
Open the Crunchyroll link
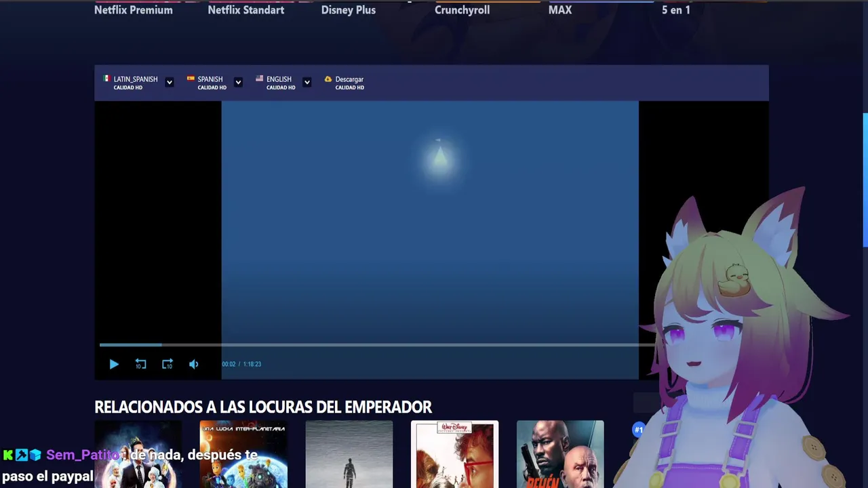click(x=462, y=10)
